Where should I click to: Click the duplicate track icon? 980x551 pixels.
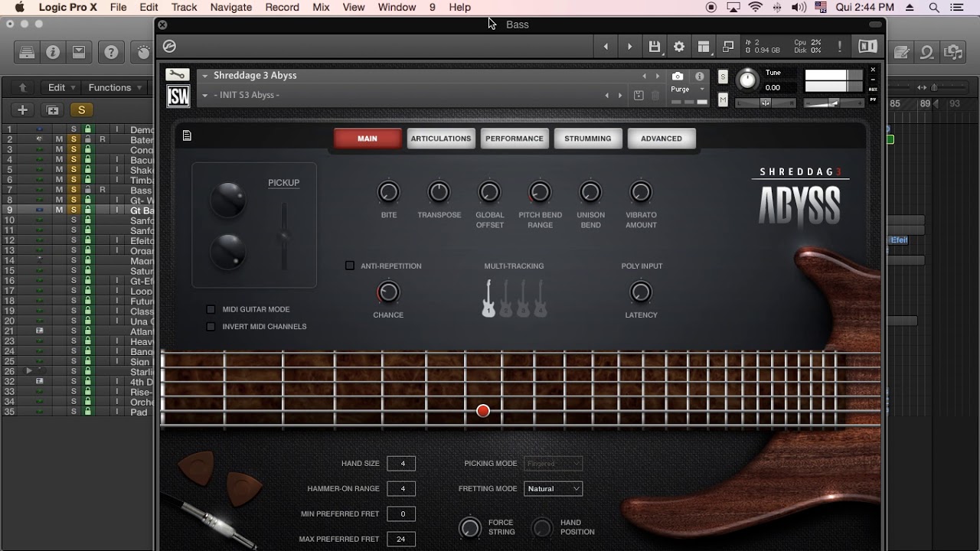[52, 110]
